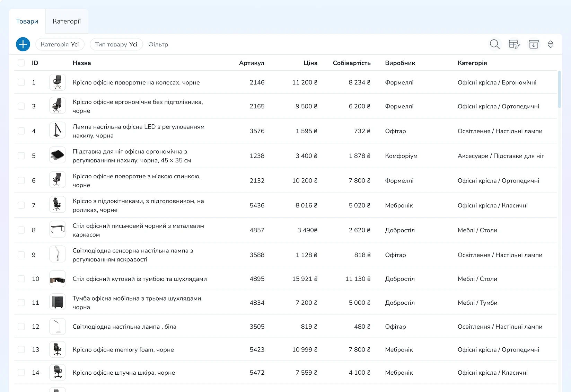Click category 'Аксесуари / Підставки для ніг'

click(501, 156)
